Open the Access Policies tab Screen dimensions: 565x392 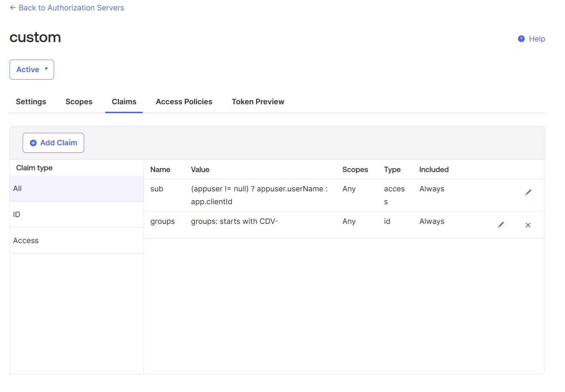184,102
